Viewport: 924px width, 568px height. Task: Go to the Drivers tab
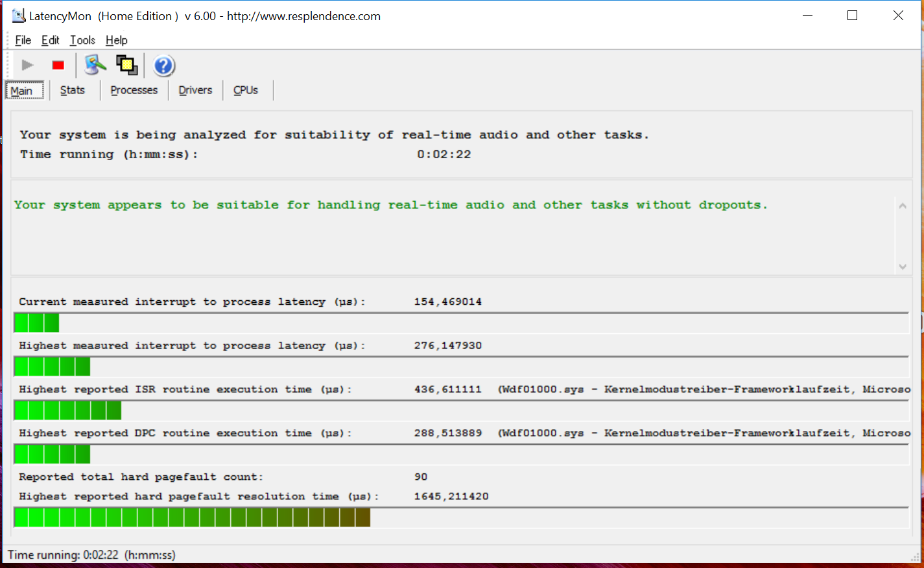point(195,90)
